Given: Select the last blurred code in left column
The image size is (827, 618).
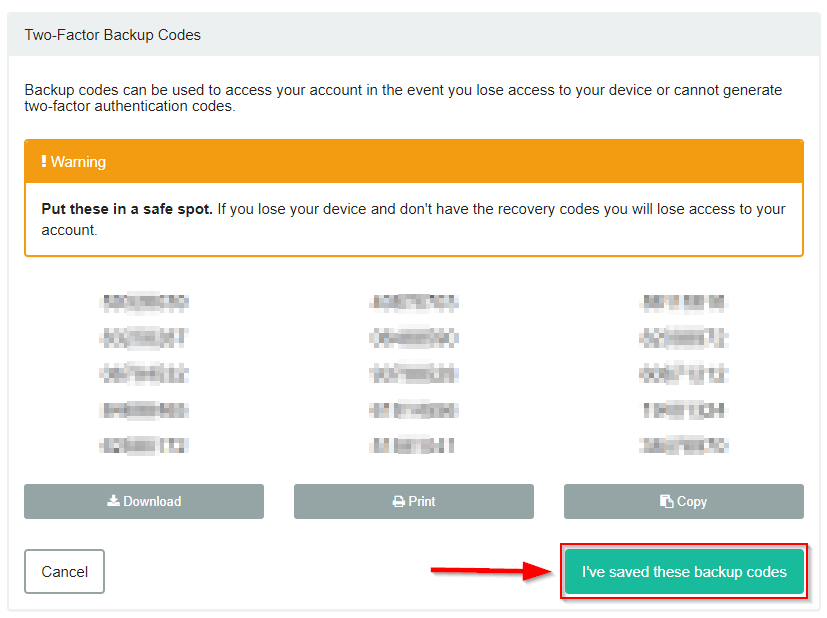Looking at the screenshot, I should (144, 446).
